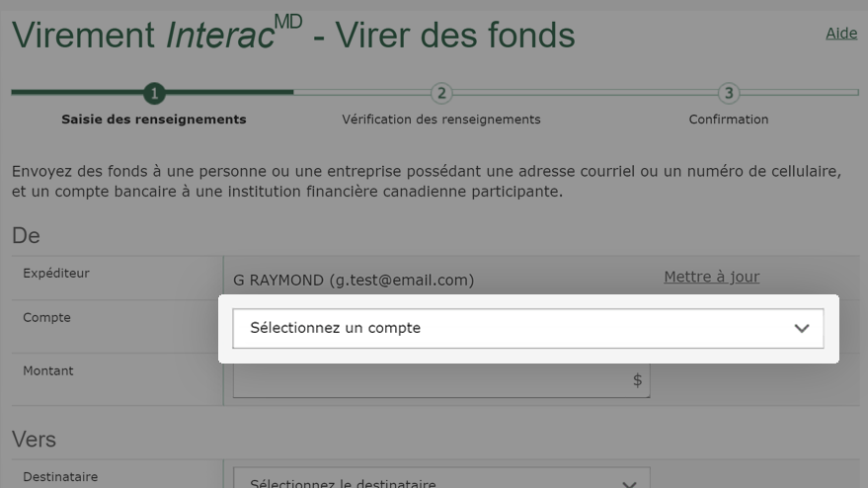
Task: Click the Virement Interac page title
Action: 293,35
